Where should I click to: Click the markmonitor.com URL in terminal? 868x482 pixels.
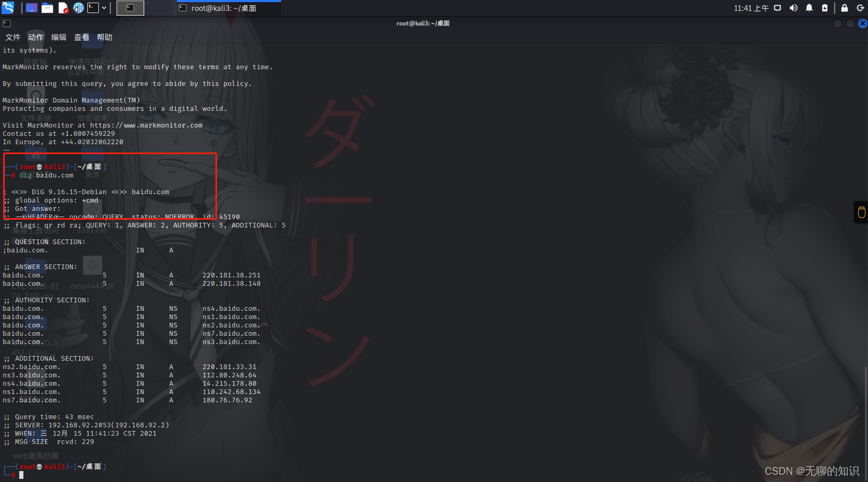click(146, 125)
